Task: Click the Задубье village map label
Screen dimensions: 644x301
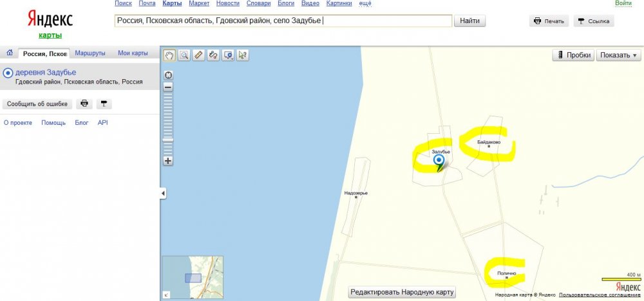Action: (441, 152)
